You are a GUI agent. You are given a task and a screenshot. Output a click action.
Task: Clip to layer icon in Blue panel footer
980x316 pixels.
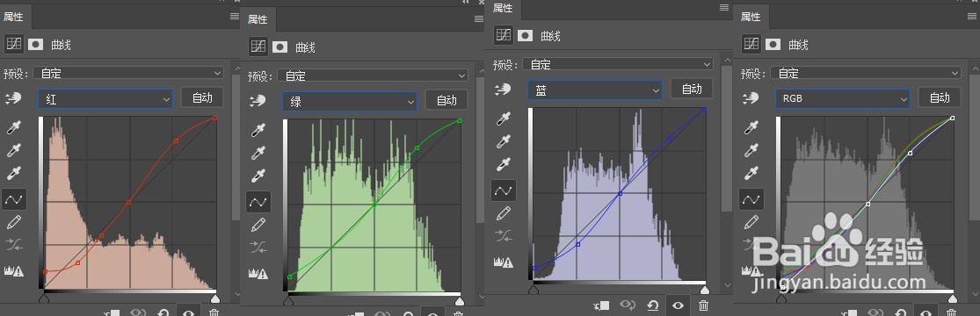click(x=602, y=305)
